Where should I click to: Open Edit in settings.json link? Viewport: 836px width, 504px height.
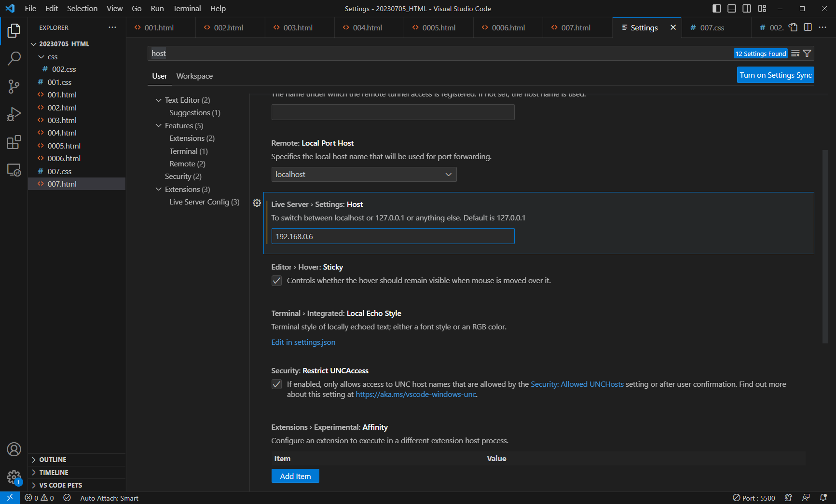point(303,342)
